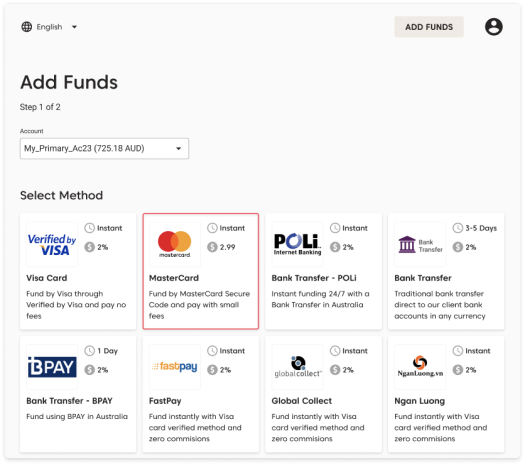Select the Global Collect method title

click(x=301, y=401)
